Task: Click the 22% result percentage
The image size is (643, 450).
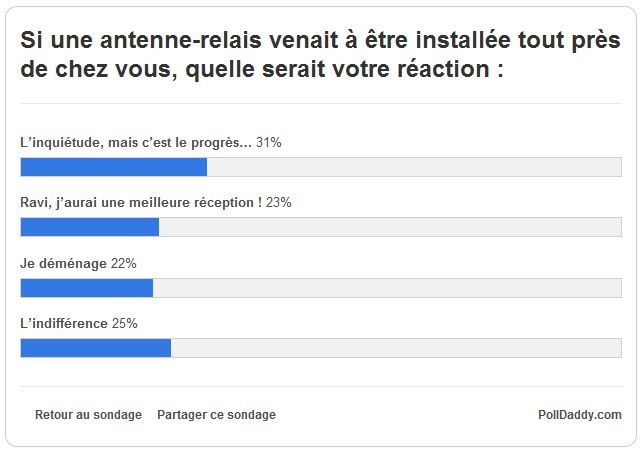Action: tap(124, 264)
